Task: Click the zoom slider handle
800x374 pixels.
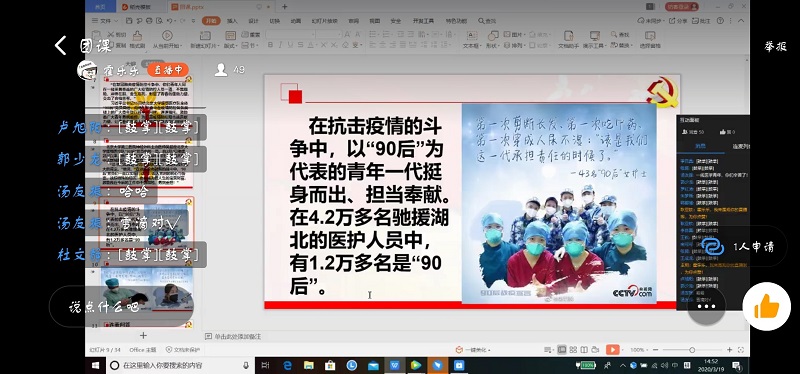Action: point(692,350)
